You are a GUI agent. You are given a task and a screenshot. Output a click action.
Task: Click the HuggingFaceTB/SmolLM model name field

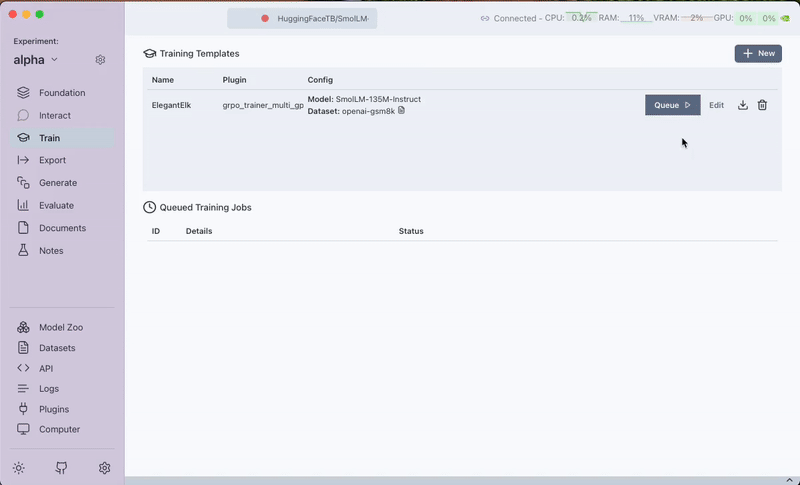322,18
